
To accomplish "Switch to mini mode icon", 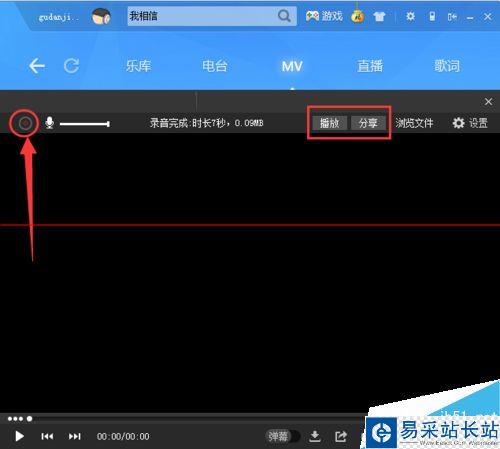I will [452, 17].
